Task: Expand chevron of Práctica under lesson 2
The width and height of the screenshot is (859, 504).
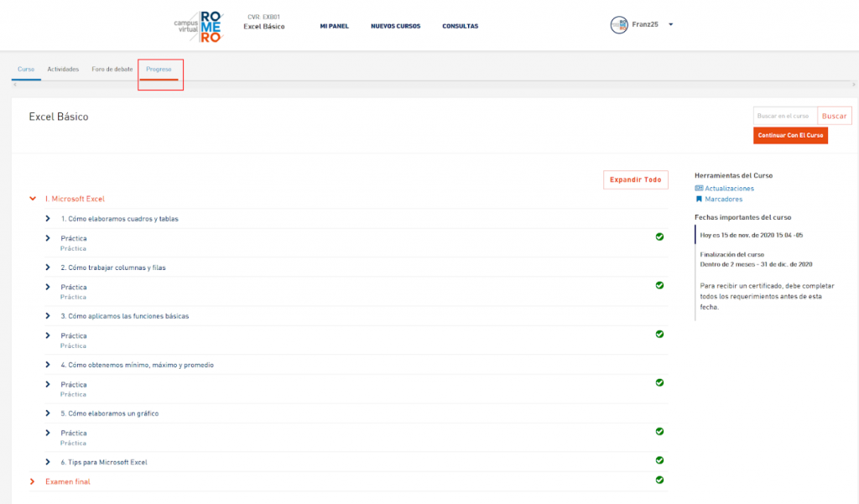Action: click(48, 287)
